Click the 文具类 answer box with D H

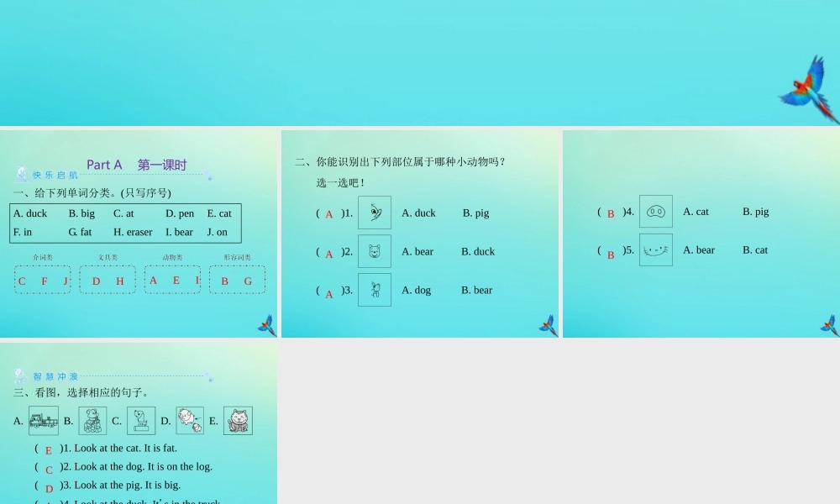108,280
